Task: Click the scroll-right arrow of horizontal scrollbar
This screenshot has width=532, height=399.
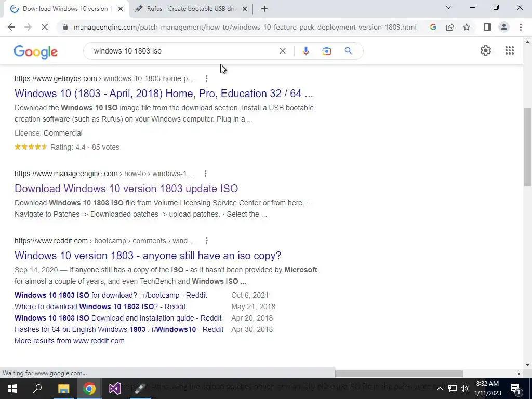Action: click(x=518, y=374)
